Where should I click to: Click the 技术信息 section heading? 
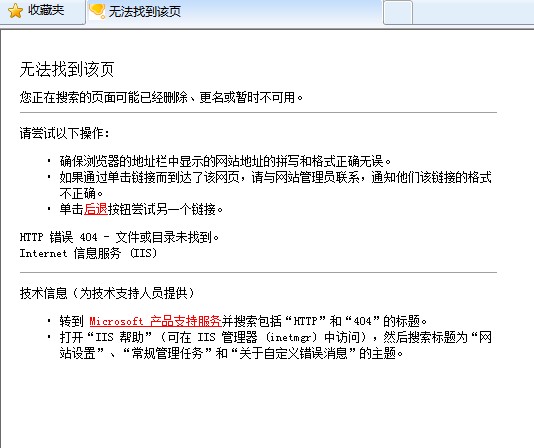(107, 293)
